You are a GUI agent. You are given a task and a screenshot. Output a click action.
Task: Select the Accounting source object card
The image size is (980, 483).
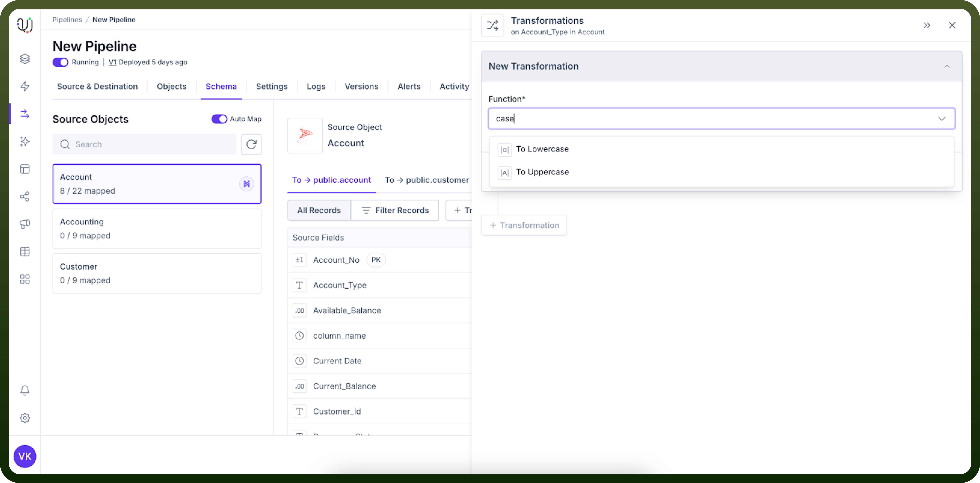click(x=157, y=228)
